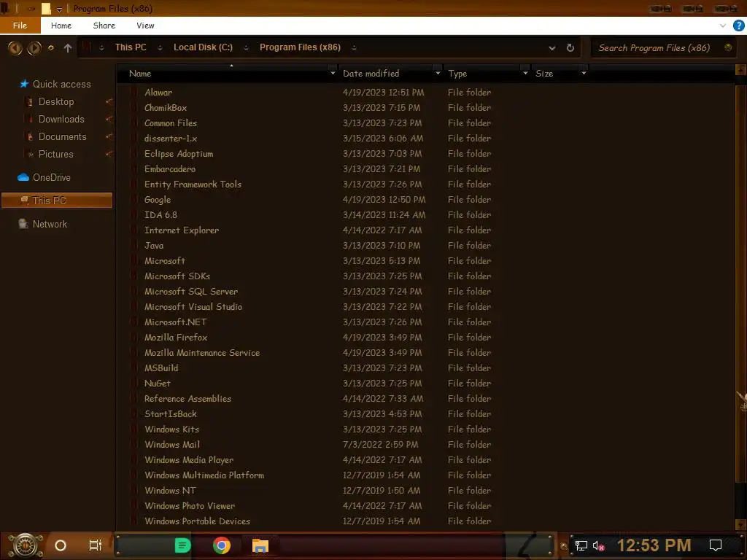The width and height of the screenshot is (747, 560).
Task: Select the NuGet folder
Action: pyautogui.click(x=158, y=384)
